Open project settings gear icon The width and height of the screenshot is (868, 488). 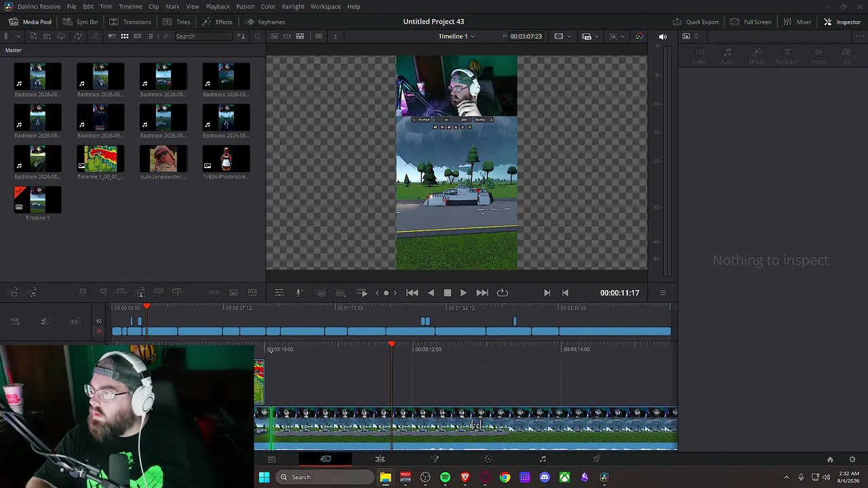[852, 459]
